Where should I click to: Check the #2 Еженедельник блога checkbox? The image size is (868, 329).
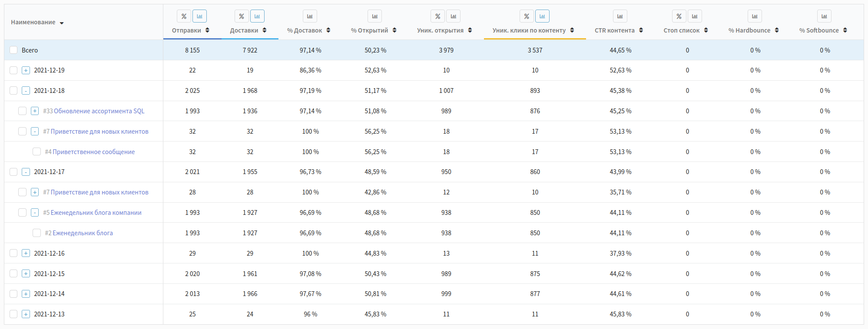[x=36, y=233]
